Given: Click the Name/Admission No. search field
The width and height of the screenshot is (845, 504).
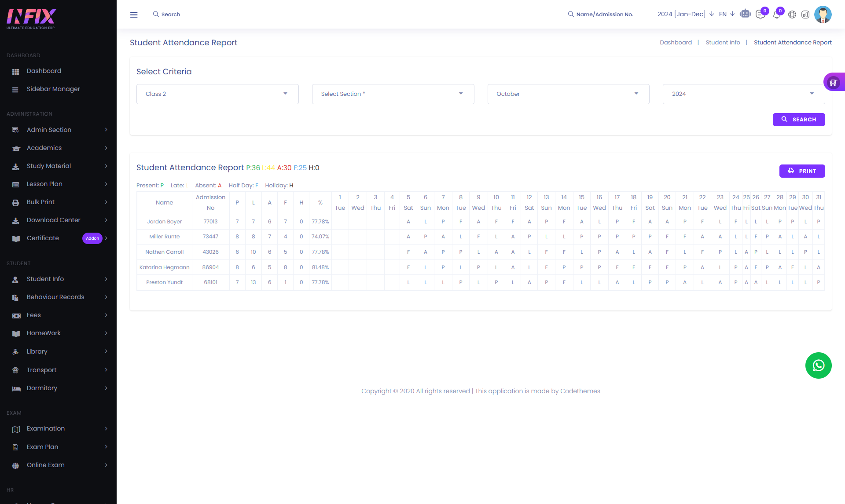Looking at the screenshot, I should click(x=604, y=15).
